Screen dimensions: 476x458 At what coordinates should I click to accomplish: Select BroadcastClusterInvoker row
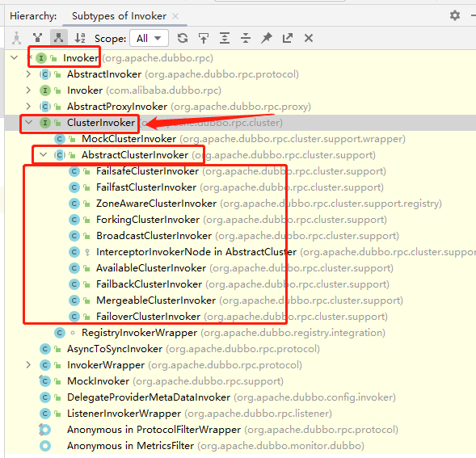pyautogui.click(x=240, y=236)
